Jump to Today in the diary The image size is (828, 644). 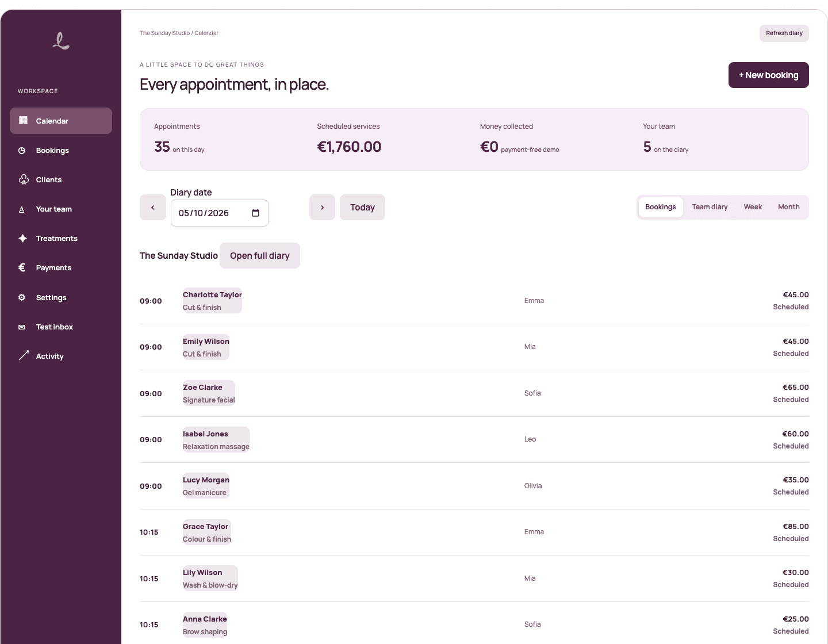pyautogui.click(x=362, y=208)
